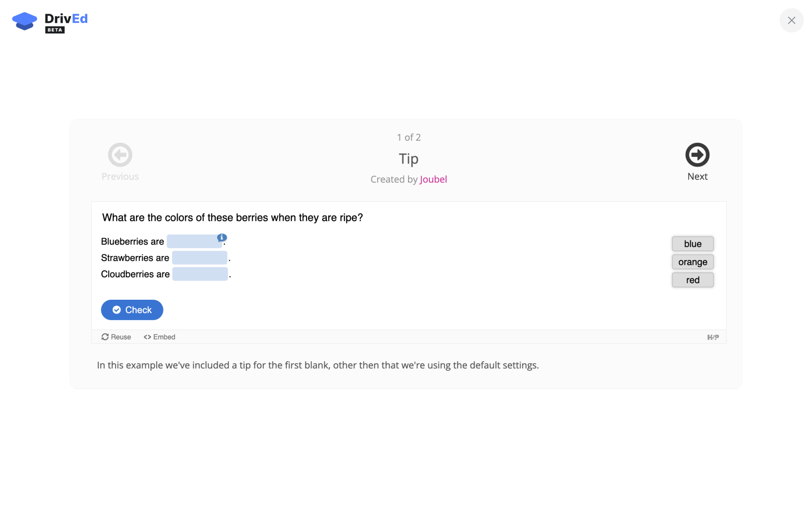Select the blank after "Blueberries are"
The height and width of the screenshot is (508, 812).
[193, 242]
